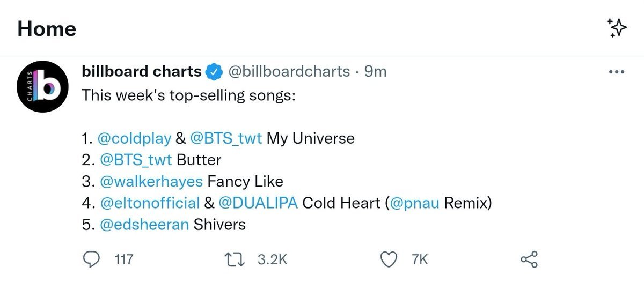This screenshot has height=282, width=644.
Task: Open the share icon for the tweet
Action: [x=529, y=260]
